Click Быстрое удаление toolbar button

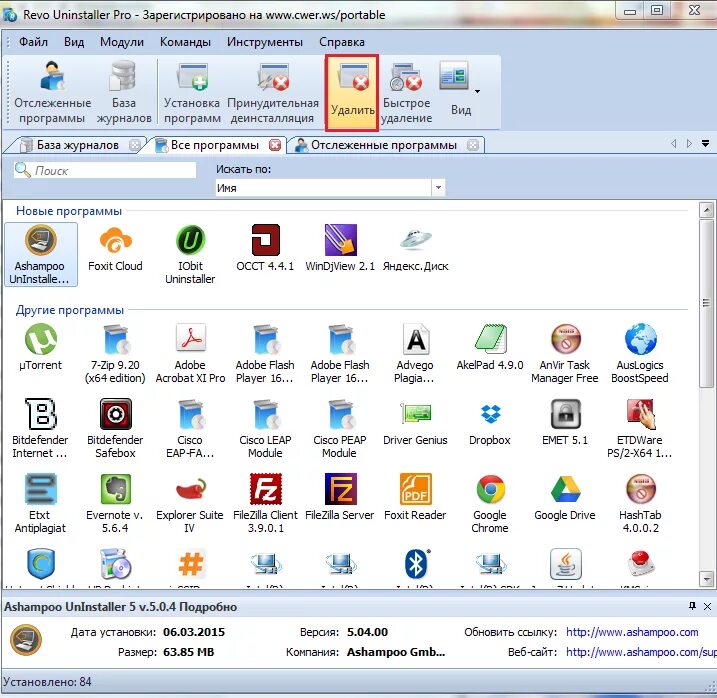pos(406,92)
